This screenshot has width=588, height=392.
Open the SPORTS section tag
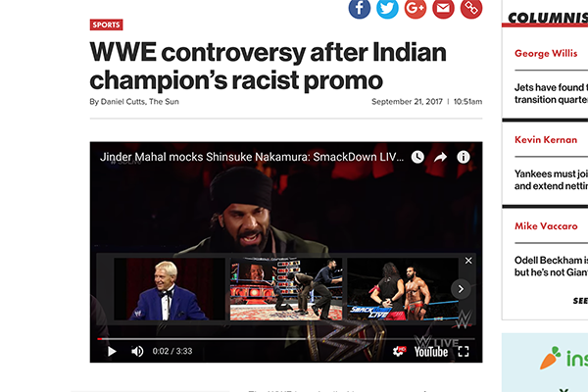tap(106, 24)
